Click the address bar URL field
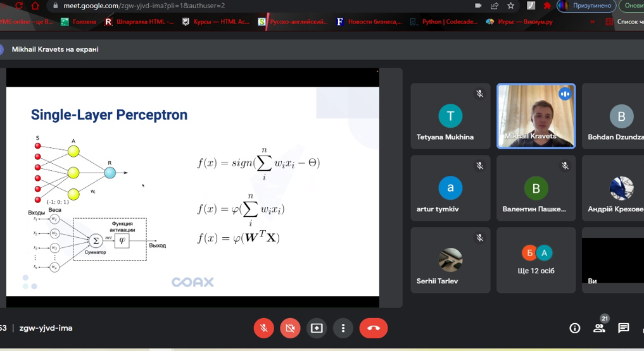This screenshot has height=351, width=644. [x=253, y=6]
